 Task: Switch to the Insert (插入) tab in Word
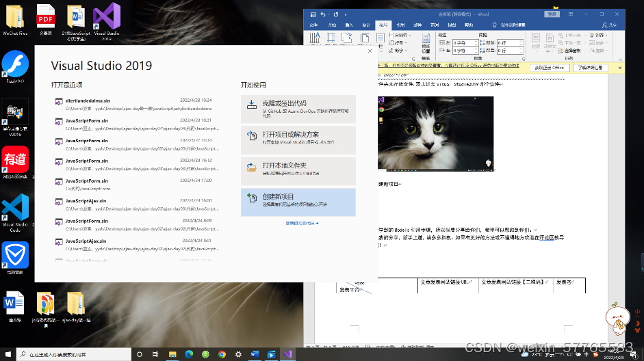(x=349, y=25)
